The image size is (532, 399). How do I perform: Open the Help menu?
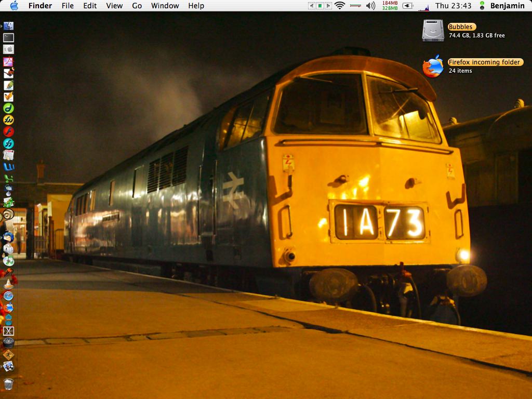[x=196, y=6]
